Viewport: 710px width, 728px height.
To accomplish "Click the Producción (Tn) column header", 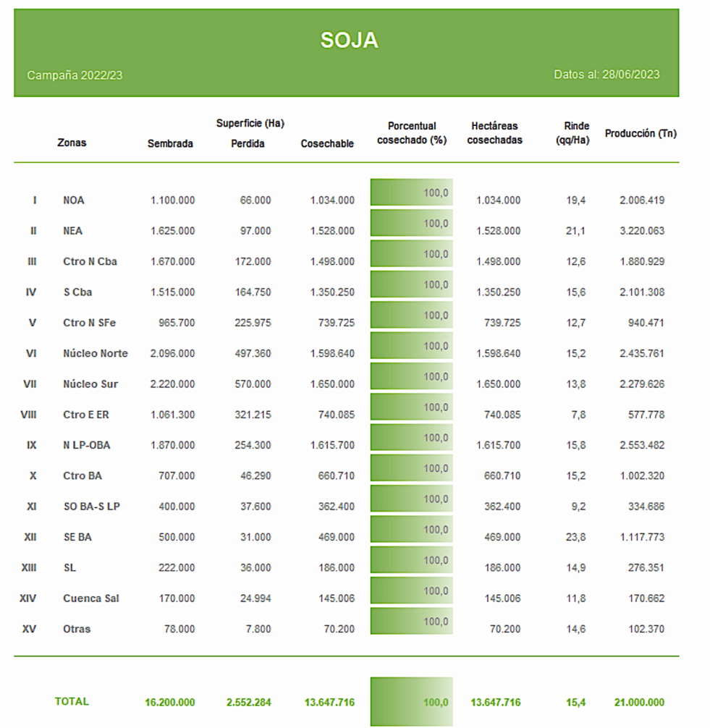I will [641, 133].
